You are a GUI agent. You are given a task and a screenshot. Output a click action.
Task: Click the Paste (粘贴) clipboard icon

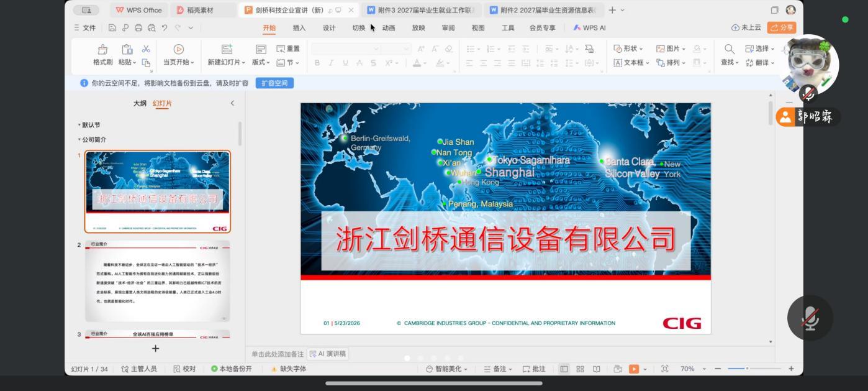(127, 49)
